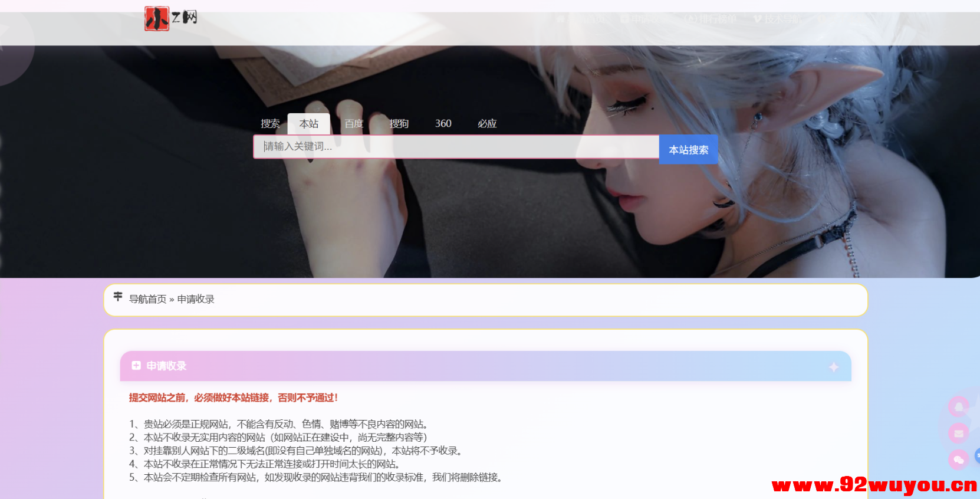This screenshot has width=980, height=499.
Task: Select the 本站 search tab
Action: (x=308, y=124)
